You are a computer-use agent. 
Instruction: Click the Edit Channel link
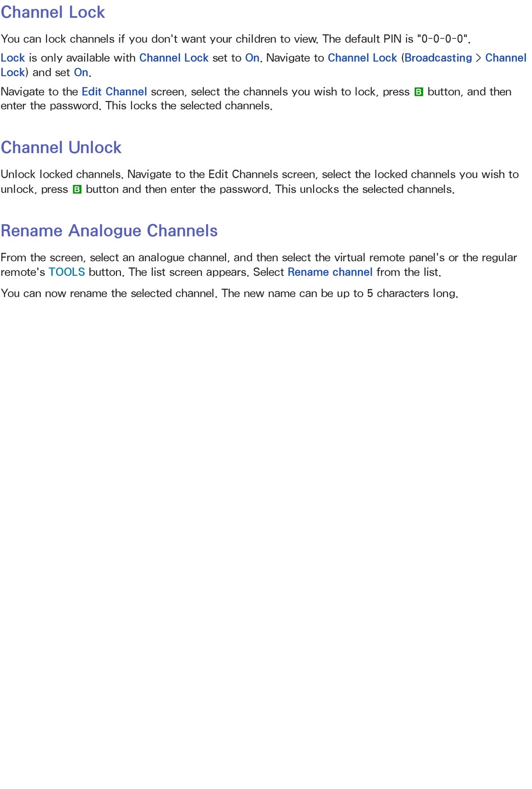(x=114, y=91)
